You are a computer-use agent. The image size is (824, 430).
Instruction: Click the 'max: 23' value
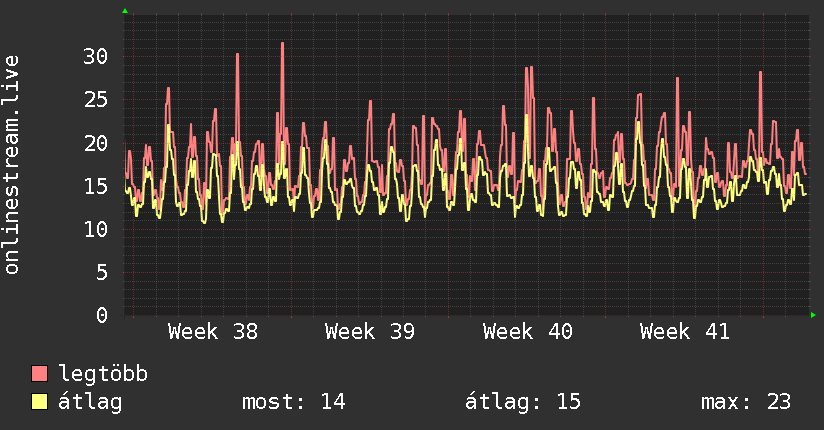(x=746, y=402)
